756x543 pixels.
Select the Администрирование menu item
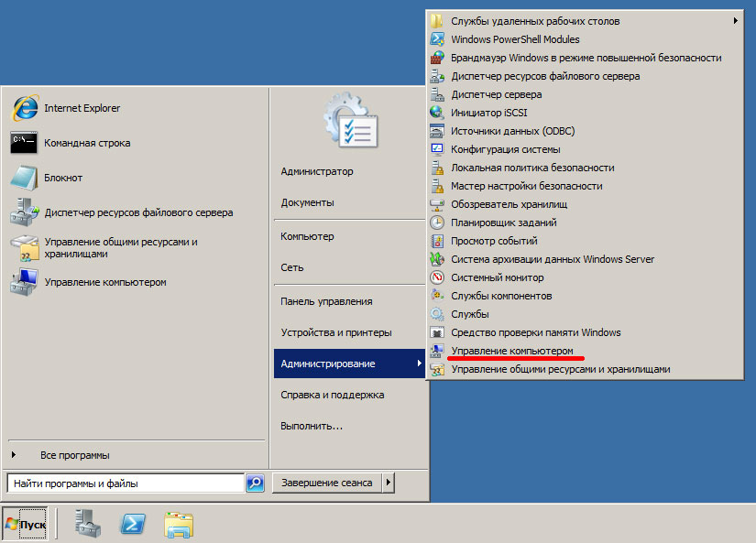pyautogui.click(x=349, y=364)
